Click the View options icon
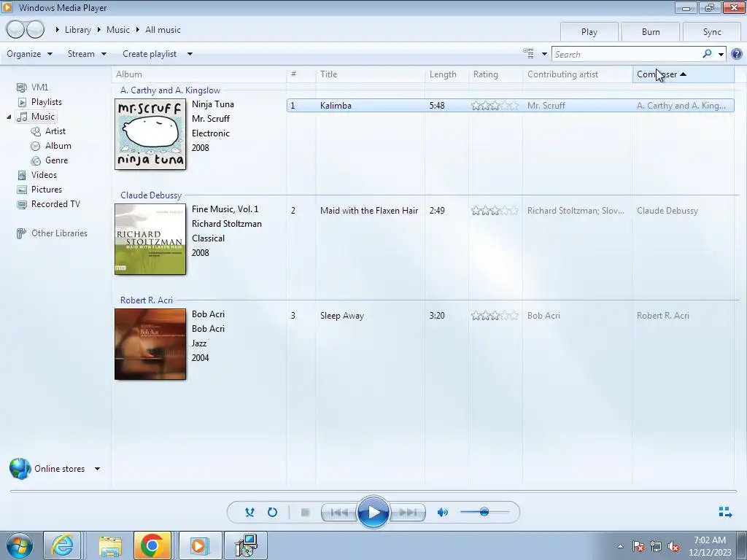 528,53
